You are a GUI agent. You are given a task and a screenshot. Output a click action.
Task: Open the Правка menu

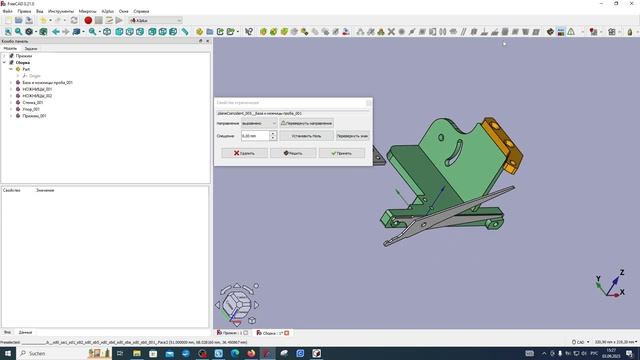[24, 11]
